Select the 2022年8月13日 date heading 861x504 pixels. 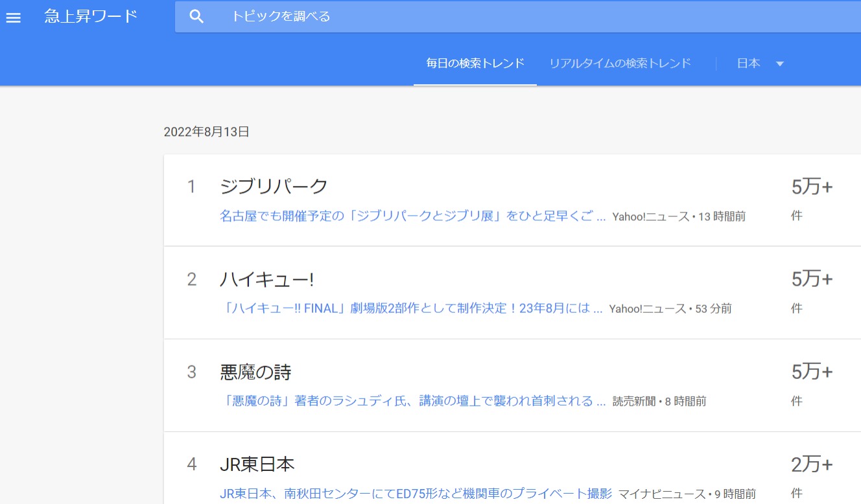click(x=207, y=132)
